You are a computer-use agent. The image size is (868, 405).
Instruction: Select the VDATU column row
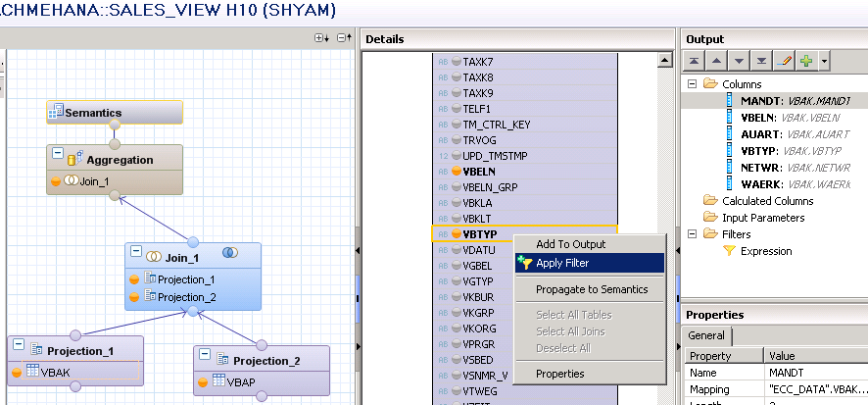click(x=473, y=250)
